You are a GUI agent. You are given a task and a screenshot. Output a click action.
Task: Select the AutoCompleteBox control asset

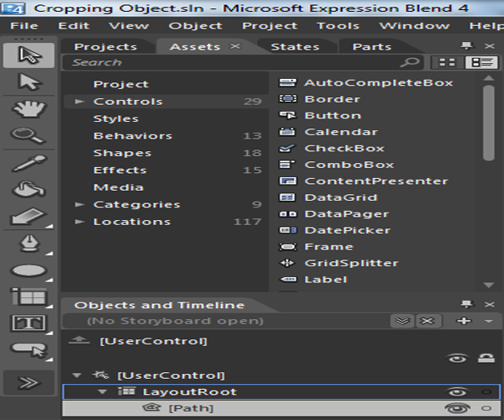[366, 83]
